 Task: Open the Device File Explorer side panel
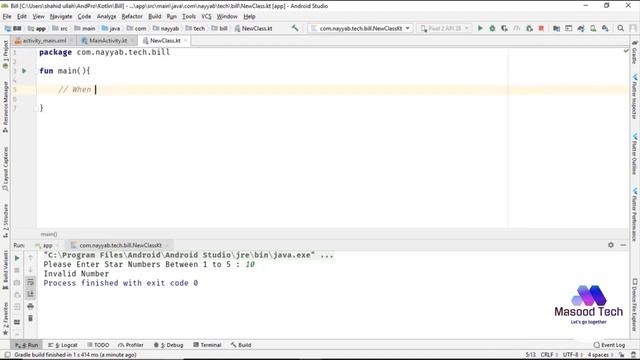[x=635, y=305]
